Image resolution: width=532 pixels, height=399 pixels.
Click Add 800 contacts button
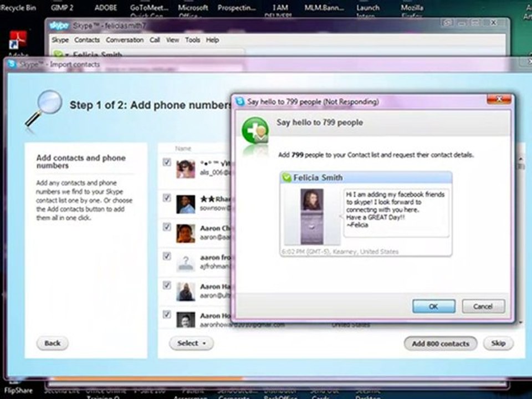(441, 344)
